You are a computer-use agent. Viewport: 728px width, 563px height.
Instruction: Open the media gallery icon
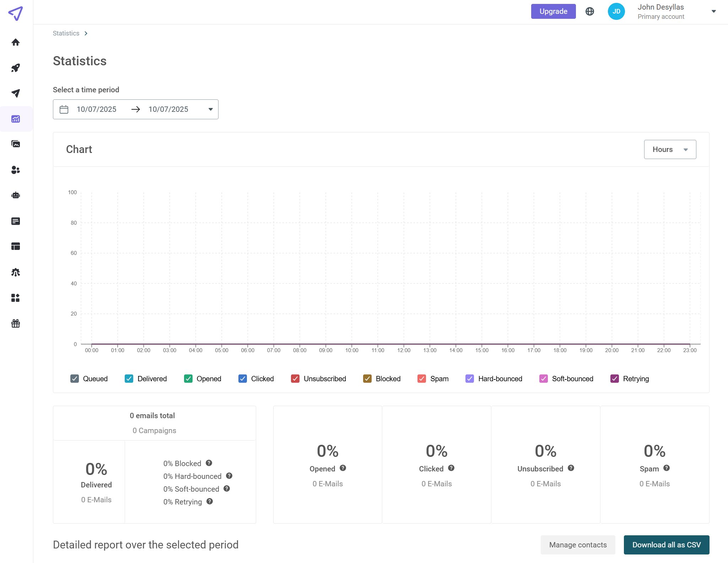(x=16, y=144)
